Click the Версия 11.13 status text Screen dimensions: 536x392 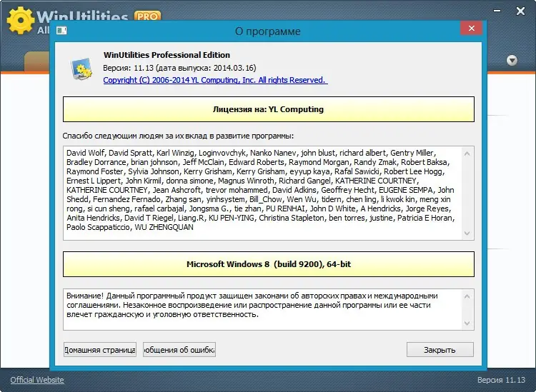(x=501, y=380)
